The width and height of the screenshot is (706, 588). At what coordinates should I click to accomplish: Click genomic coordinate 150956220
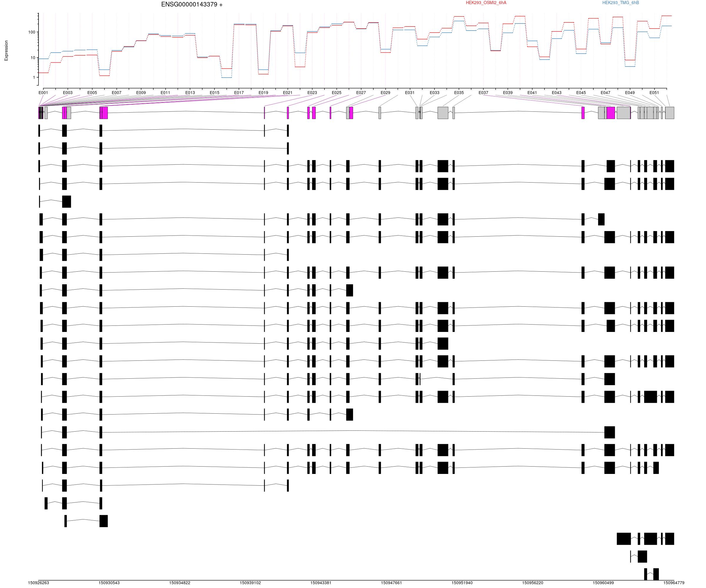pyautogui.click(x=532, y=583)
